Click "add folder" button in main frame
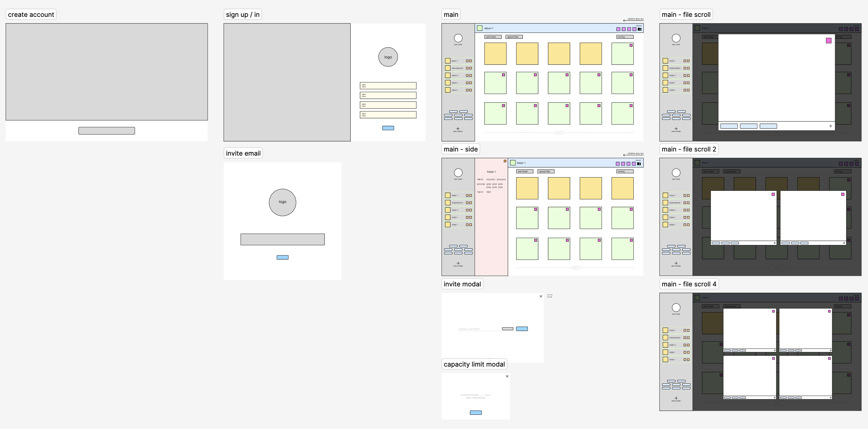This screenshot has height=429, width=868. tap(493, 37)
